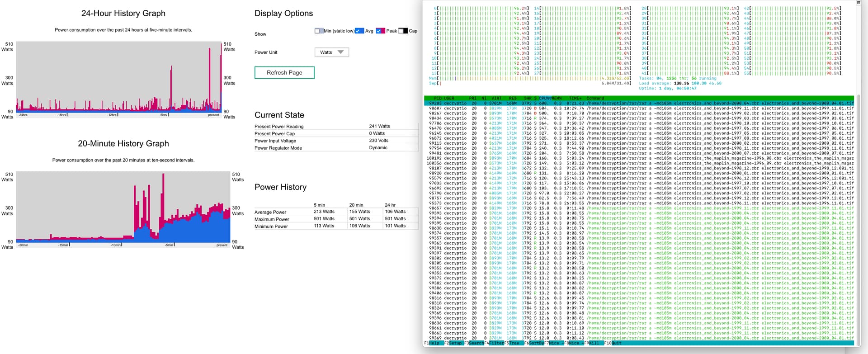The height and width of the screenshot is (354, 868).
Task: Uncheck the Peak display checkbox
Action: [x=378, y=31]
